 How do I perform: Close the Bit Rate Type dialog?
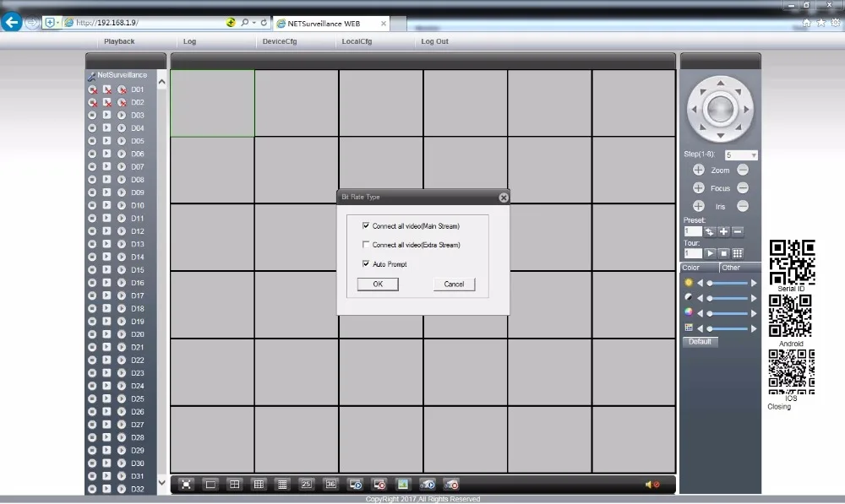(x=504, y=198)
